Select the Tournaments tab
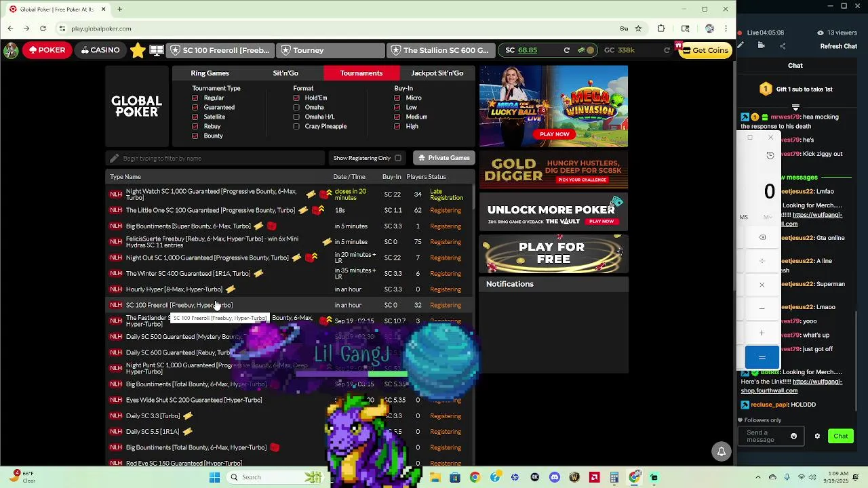This screenshot has height=488, width=868. point(361,73)
